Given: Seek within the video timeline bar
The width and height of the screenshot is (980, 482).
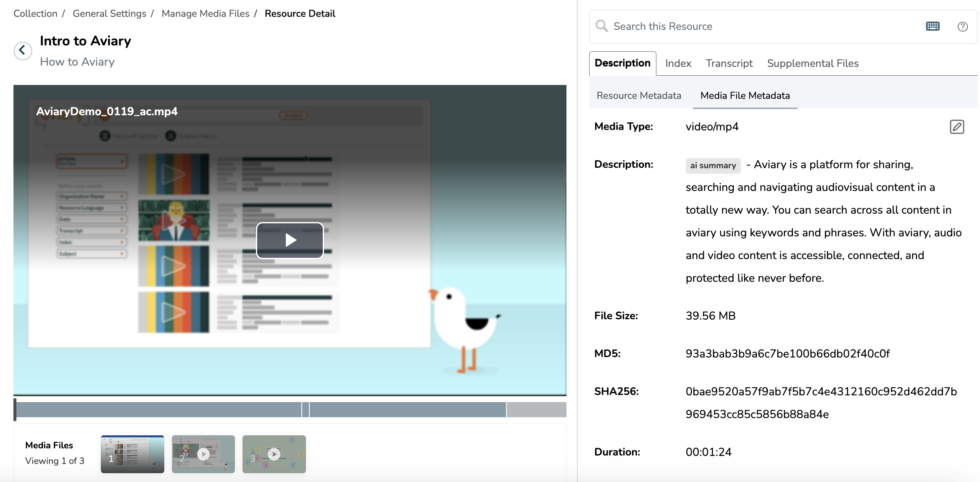Looking at the screenshot, I should coord(290,409).
